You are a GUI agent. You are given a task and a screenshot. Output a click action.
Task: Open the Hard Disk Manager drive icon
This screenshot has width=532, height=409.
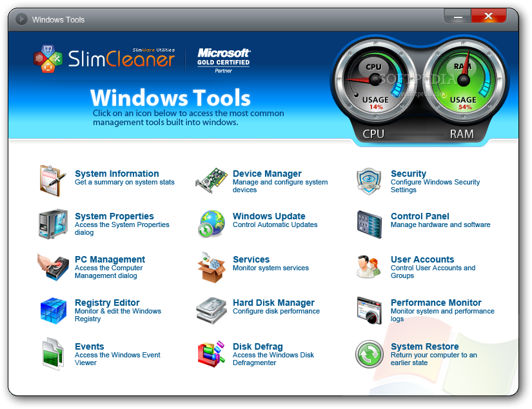(x=212, y=310)
